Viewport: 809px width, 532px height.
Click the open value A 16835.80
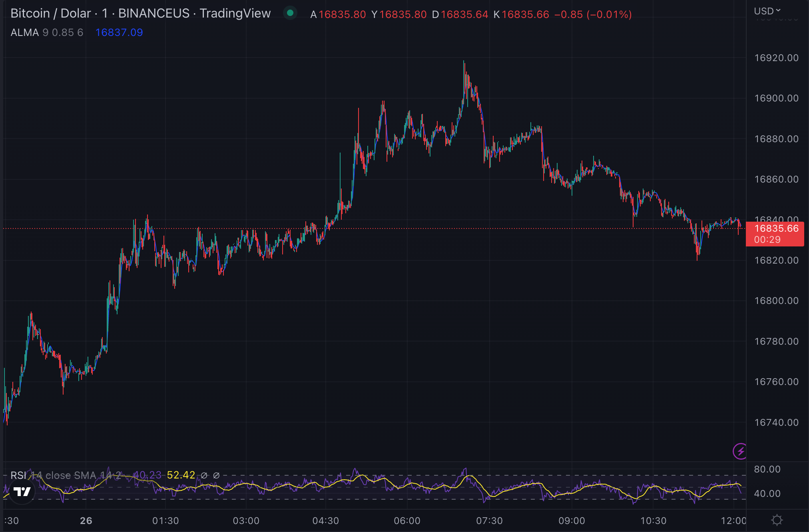click(x=338, y=14)
